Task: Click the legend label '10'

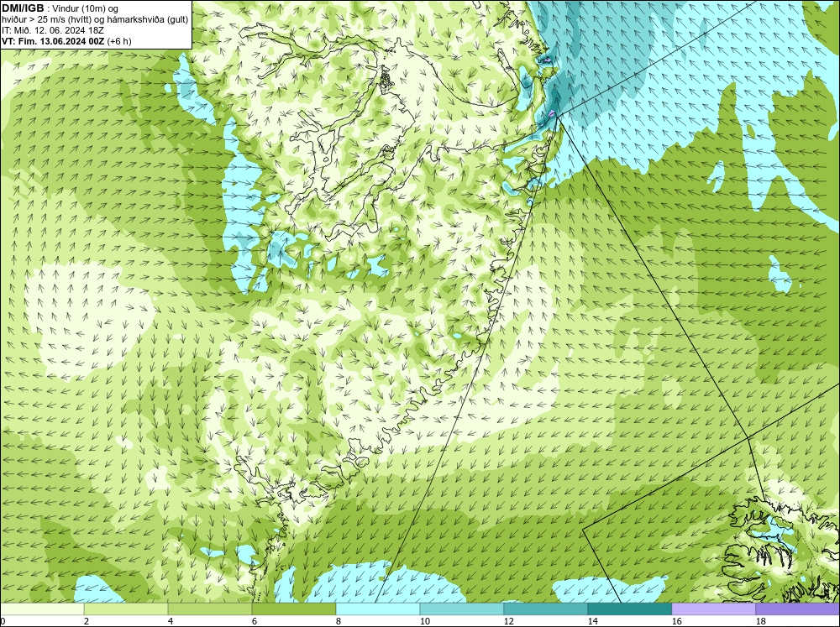Action: (425, 621)
